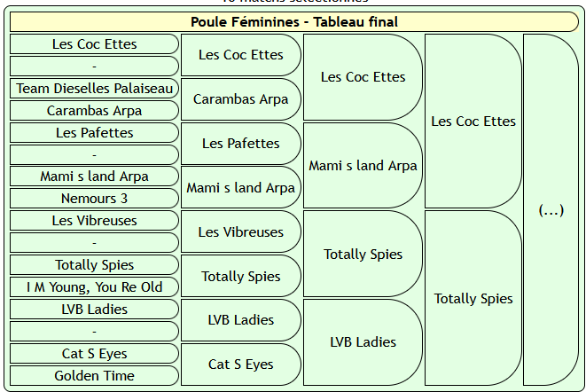586x392 pixels.
Task: Select Les Coc Ettes in the third column
Action: [x=363, y=77]
